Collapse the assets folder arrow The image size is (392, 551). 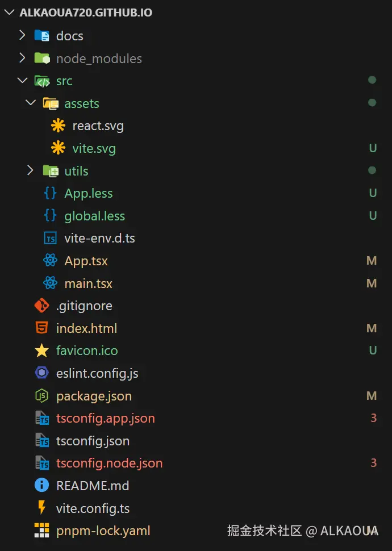click(x=31, y=103)
